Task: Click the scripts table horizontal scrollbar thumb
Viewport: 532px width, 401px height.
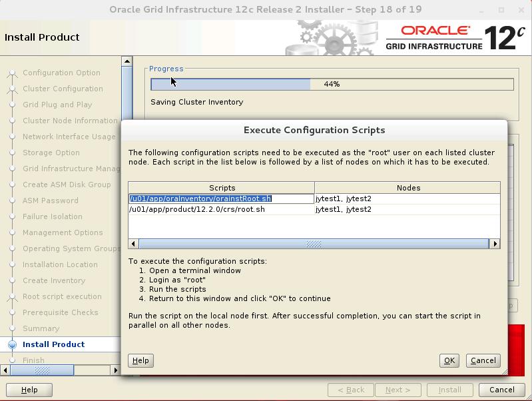Action: (314, 244)
